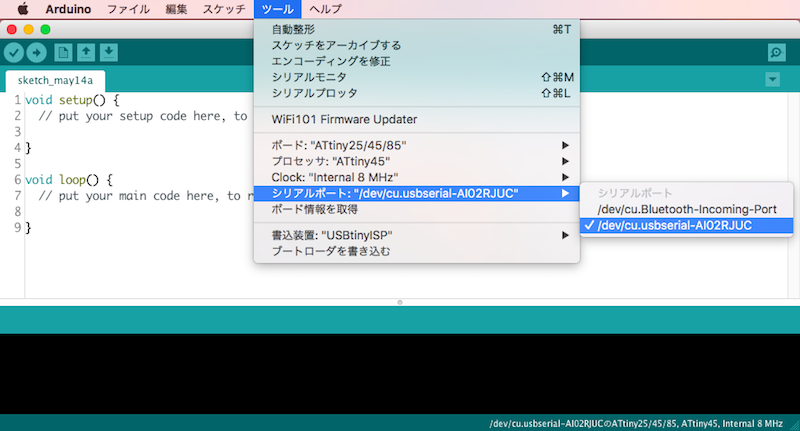This screenshot has width=800, height=431.
Task: Select checked /dev/cu.usbserial-AI02RJUC port
Action: [686, 225]
